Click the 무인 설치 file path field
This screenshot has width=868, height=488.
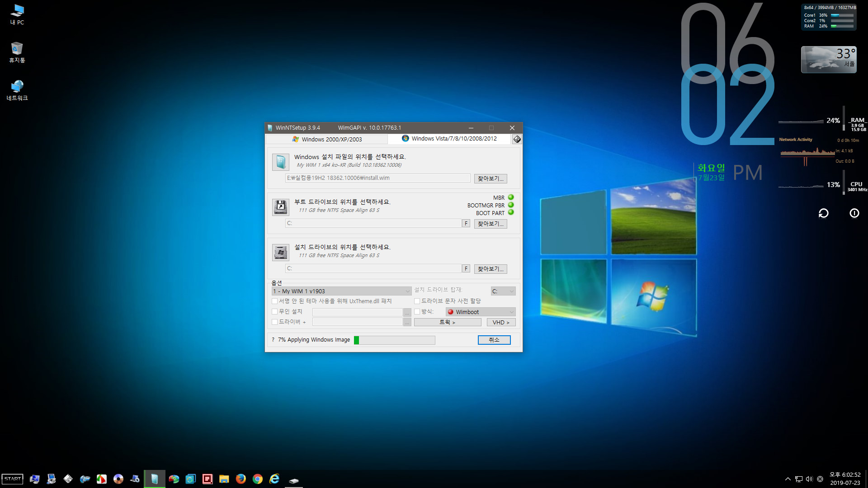[x=357, y=312]
